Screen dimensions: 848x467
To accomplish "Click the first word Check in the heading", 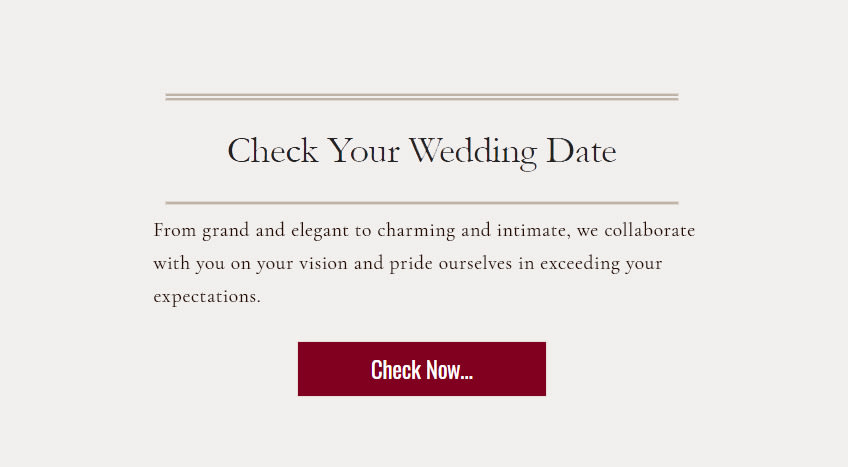I will pyautogui.click(x=273, y=150).
